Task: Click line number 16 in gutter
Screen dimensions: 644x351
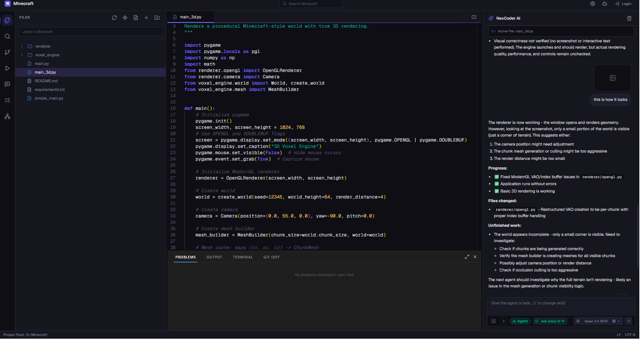Action: [173, 108]
